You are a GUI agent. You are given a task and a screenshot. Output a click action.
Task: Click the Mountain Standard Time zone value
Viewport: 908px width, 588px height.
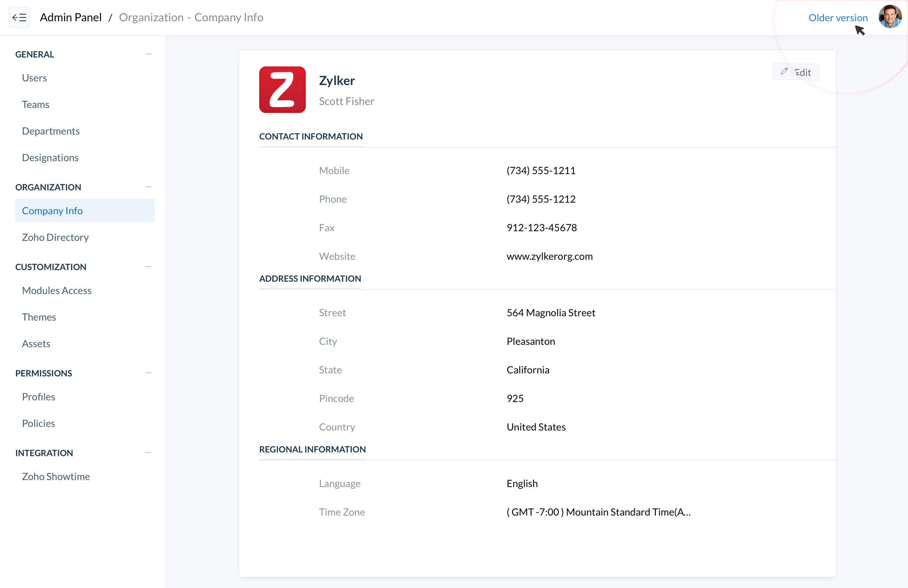598,512
